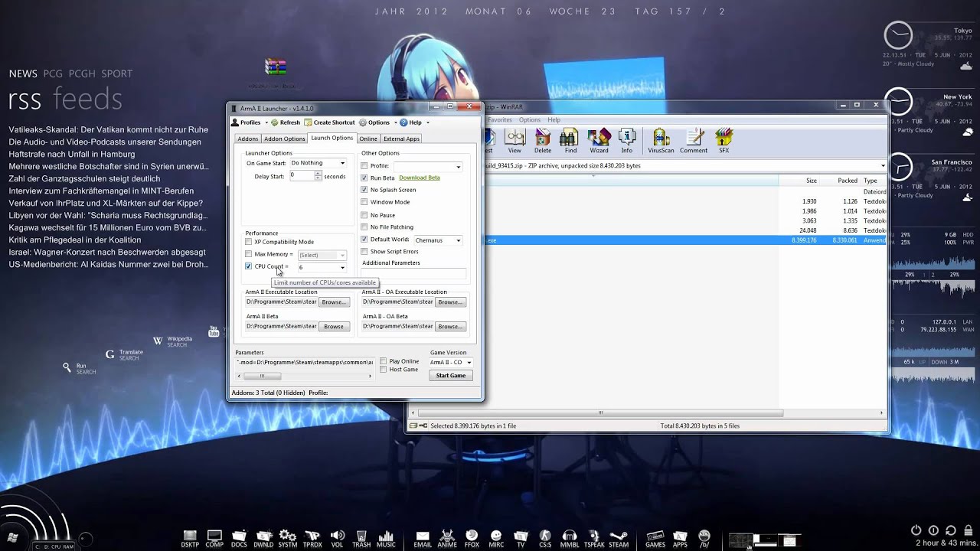The width and height of the screenshot is (980, 551).
Task: Click Browse for ArmA II Beta
Action: [334, 326]
